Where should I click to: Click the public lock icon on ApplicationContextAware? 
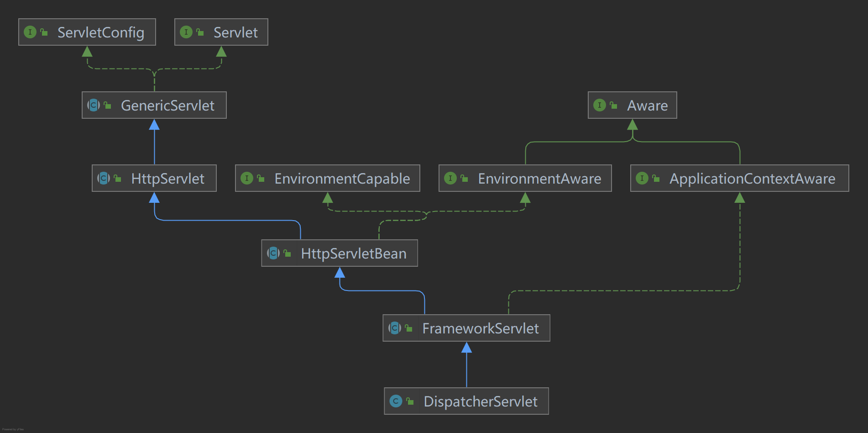656,178
